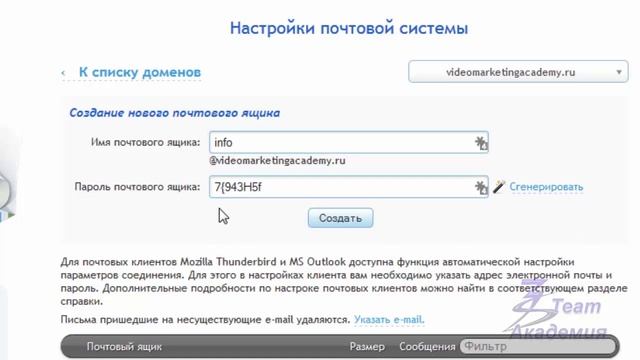The image size is (640, 360).
Task: Click the password manager icon in password field
Action: pos(481,187)
